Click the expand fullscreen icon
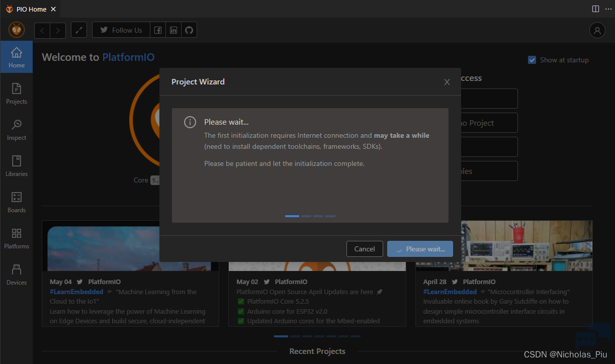The height and width of the screenshot is (364, 615). [78, 30]
